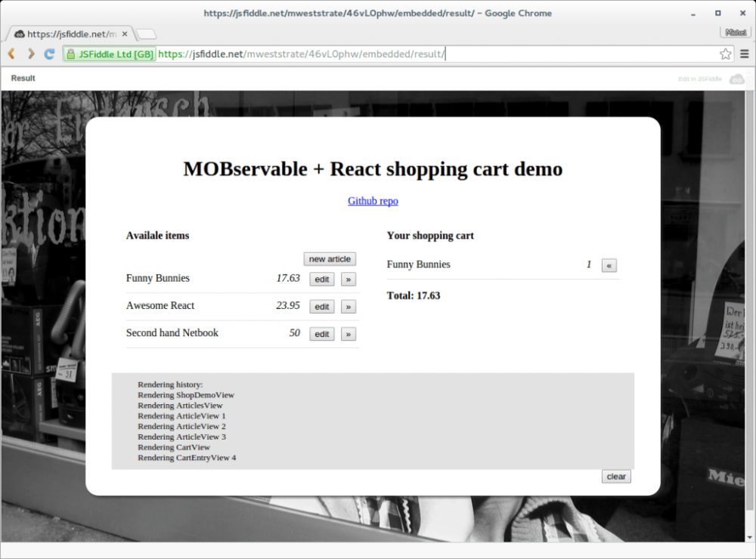The height and width of the screenshot is (559, 756).
Task: Click the Total: 17.63 text
Action: click(x=414, y=295)
